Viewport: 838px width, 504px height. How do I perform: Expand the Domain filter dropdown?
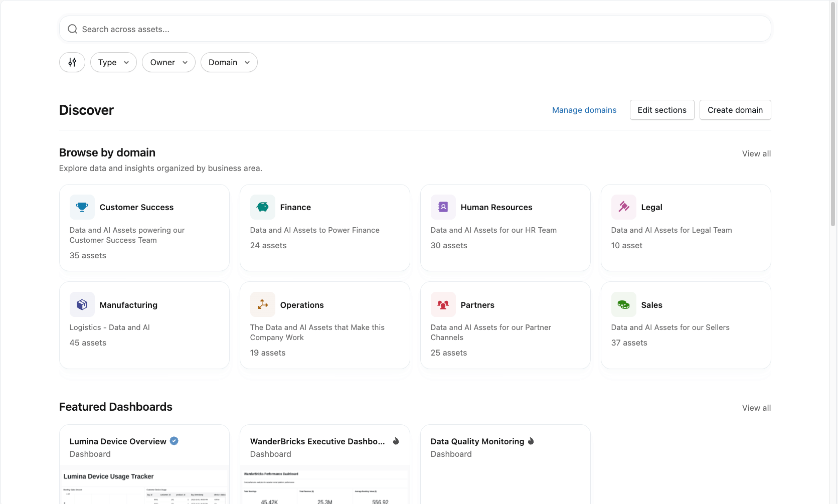pyautogui.click(x=229, y=62)
